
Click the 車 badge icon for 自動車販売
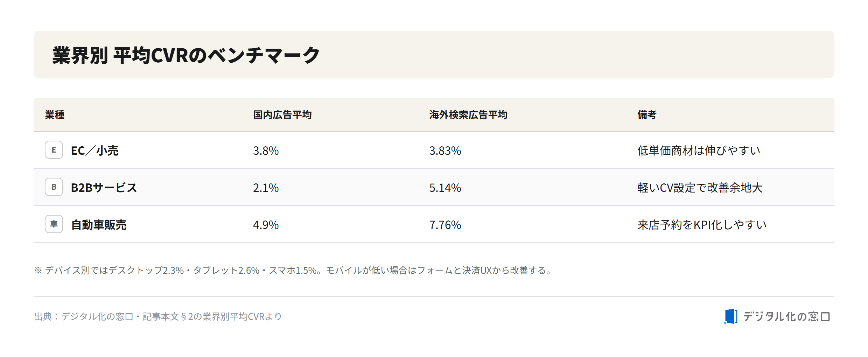coord(54,224)
